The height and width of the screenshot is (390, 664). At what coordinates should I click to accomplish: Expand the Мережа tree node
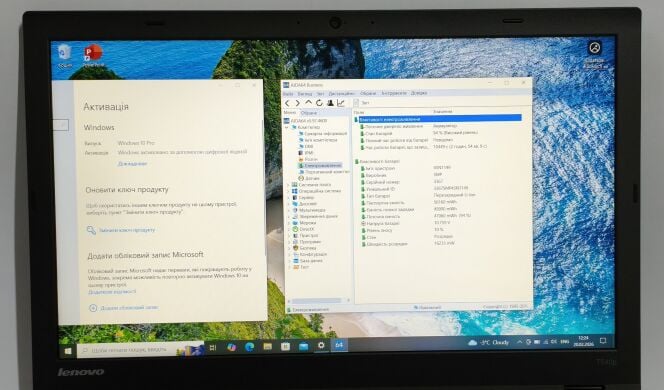[x=289, y=223]
